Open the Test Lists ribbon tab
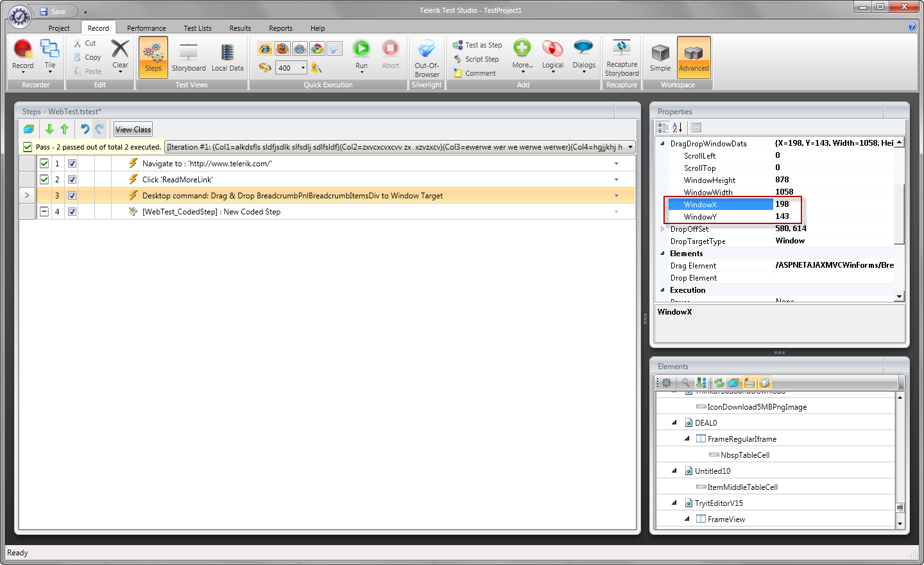The width and height of the screenshot is (924, 565). point(198,28)
